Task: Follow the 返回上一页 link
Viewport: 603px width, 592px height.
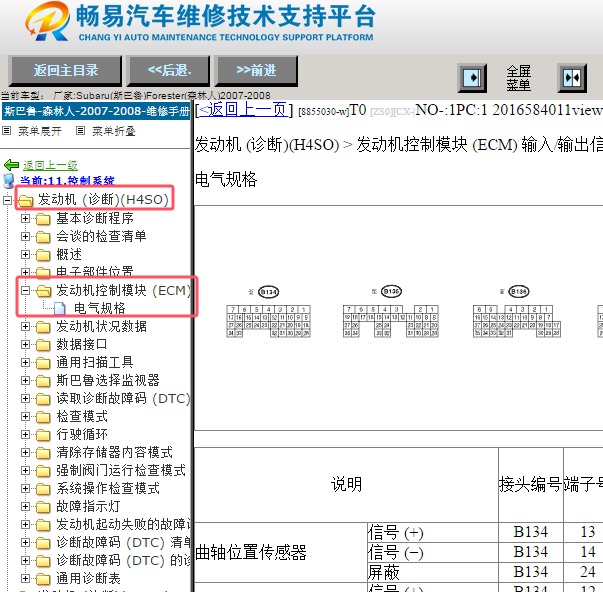Action: coord(244,110)
